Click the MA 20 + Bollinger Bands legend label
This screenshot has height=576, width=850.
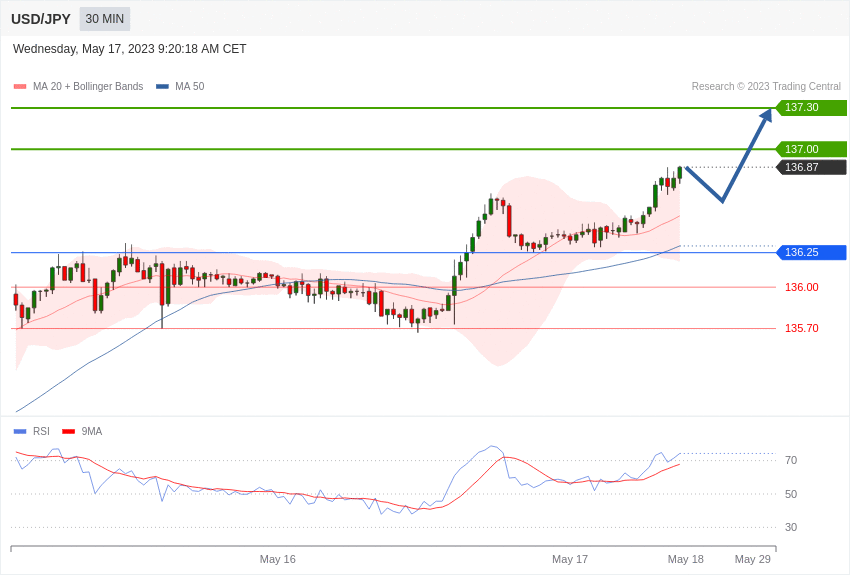tap(88, 86)
